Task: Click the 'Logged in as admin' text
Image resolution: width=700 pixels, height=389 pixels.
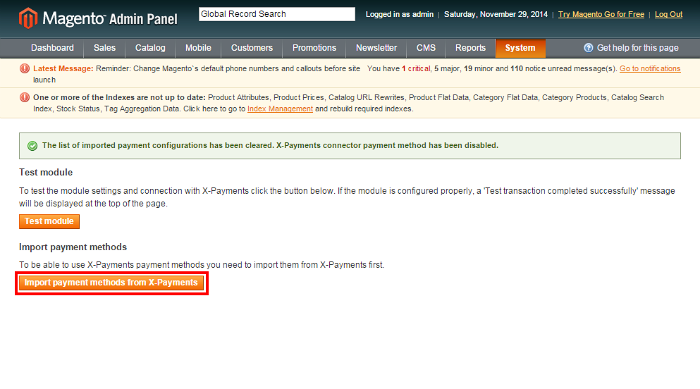Action: tap(400, 14)
